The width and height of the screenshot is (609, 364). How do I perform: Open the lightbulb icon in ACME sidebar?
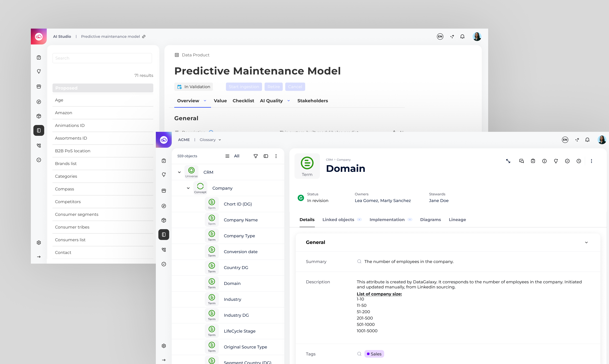point(164,175)
